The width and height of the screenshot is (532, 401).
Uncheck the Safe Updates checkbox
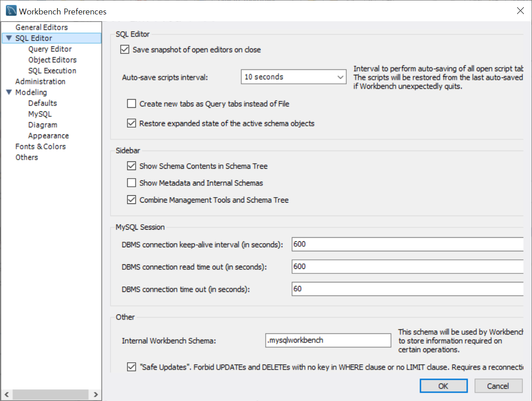click(x=131, y=367)
